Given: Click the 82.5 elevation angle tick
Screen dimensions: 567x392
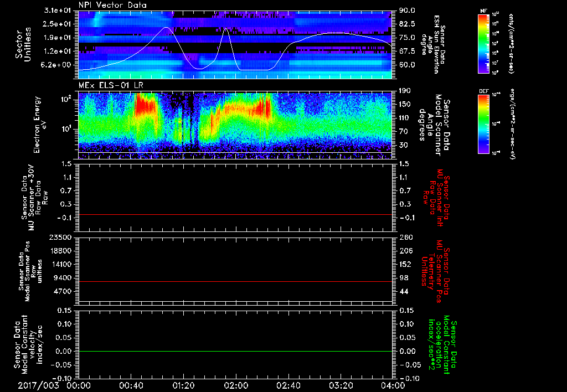Looking at the screenshot, I should 407,24.
